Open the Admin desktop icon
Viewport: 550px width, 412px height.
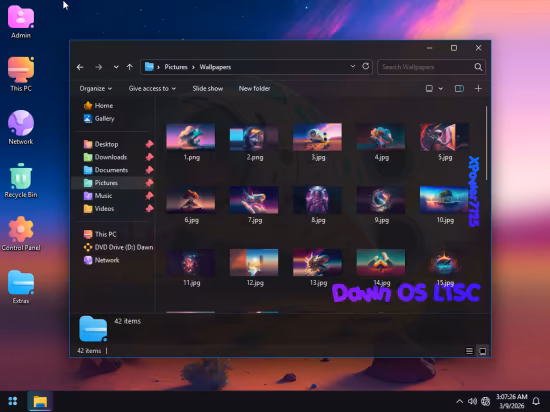21,22
